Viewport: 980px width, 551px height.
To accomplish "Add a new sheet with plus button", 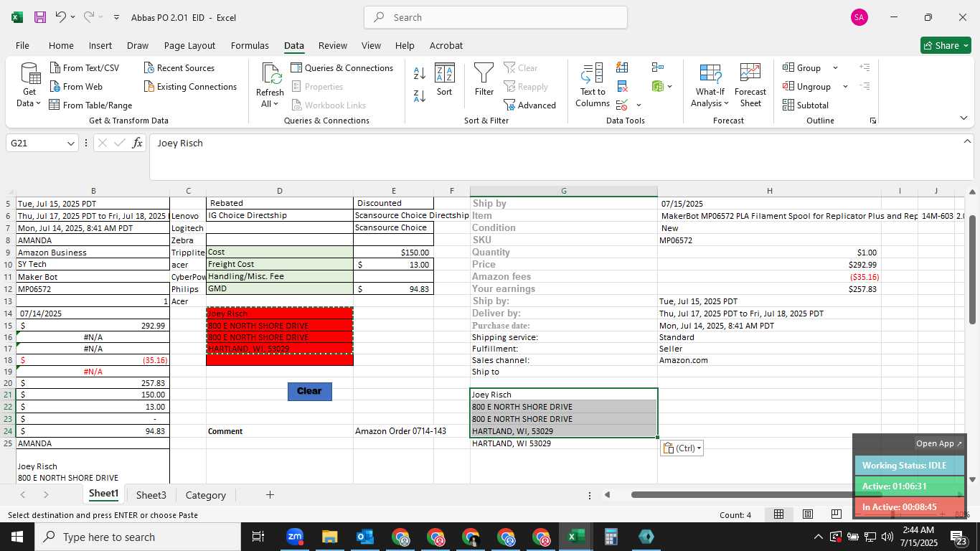I will [x=270, y=495].
